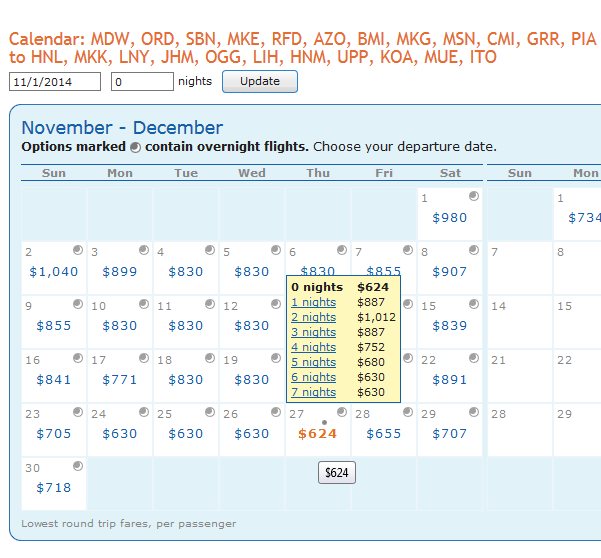The image size is (601, 558).
Task: Select the $980 fare on November 1
Action: coord(450,217)
